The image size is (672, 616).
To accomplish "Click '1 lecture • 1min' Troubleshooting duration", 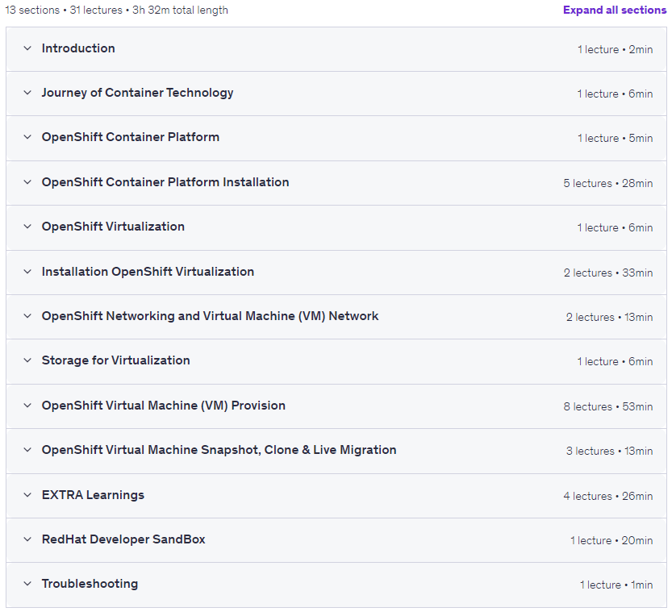I will 616,585.
